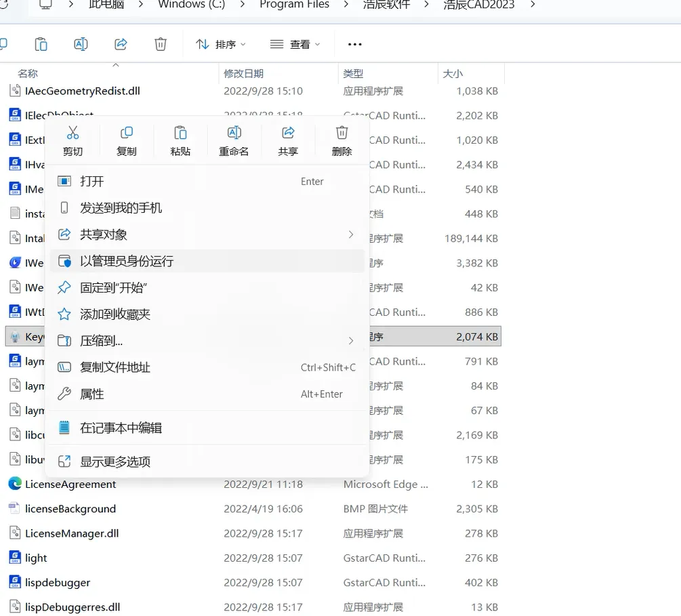
Task: Click GstarCAD icon of lispdebugger
Action: [15, 581]
